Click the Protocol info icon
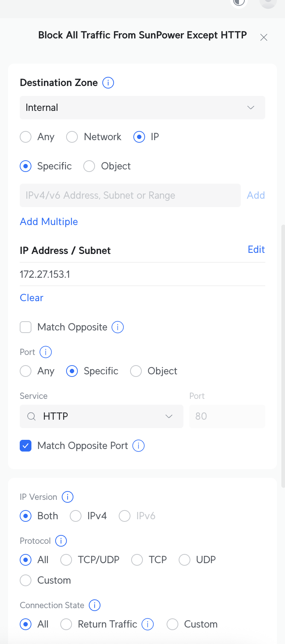The image size is (285, 644). click(61, 541)
